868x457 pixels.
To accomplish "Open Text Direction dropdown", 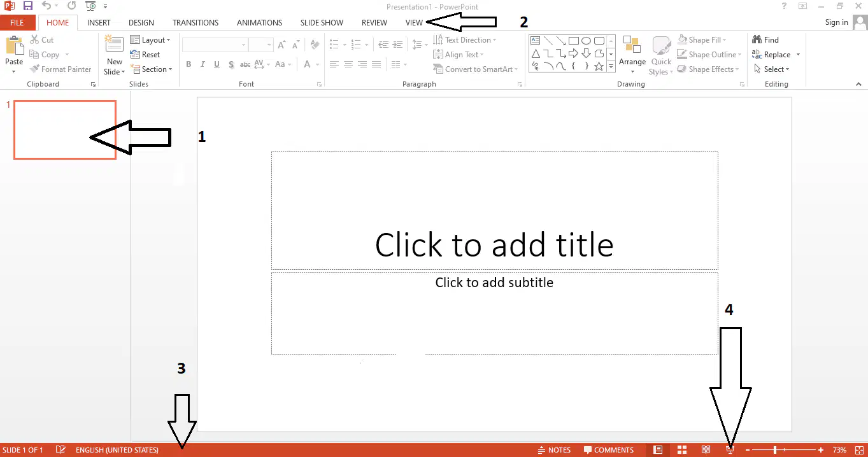I will (x=464, y=39).
